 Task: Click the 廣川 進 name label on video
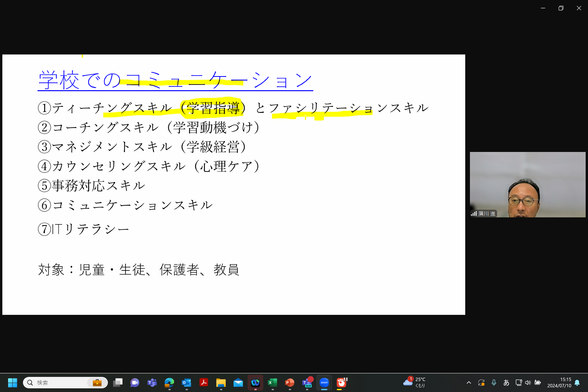[483, 214]
